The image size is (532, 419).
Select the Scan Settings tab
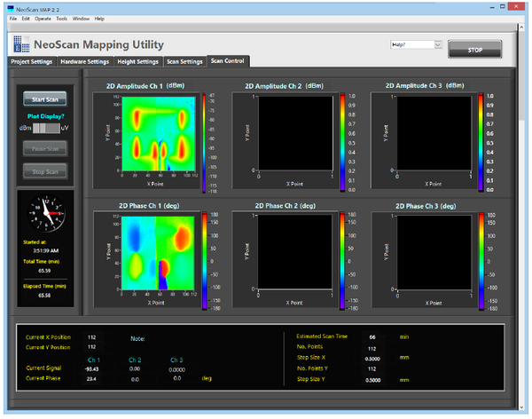[x=184, y=62]
